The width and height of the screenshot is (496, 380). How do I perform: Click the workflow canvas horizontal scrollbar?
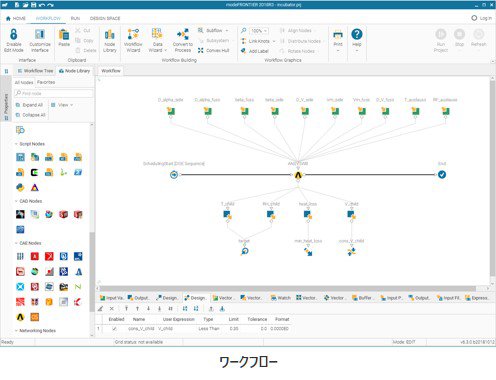(x=288, y=288)
